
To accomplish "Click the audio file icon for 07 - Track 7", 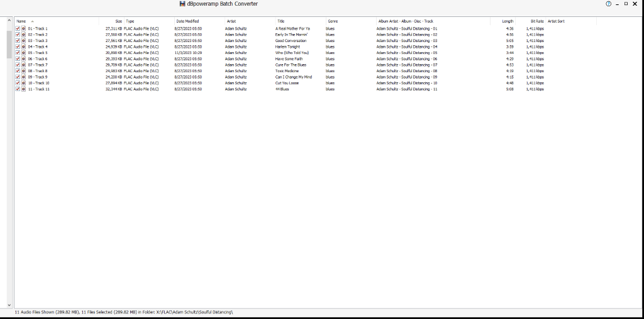I will pyautogui.click(x=23, y=65).
